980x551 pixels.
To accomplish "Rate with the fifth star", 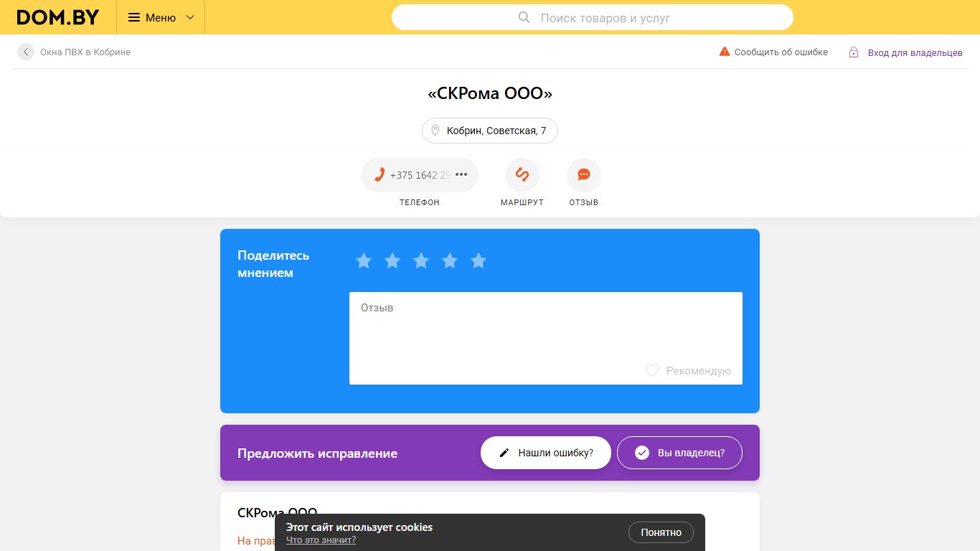I will [x=479, y=260].
